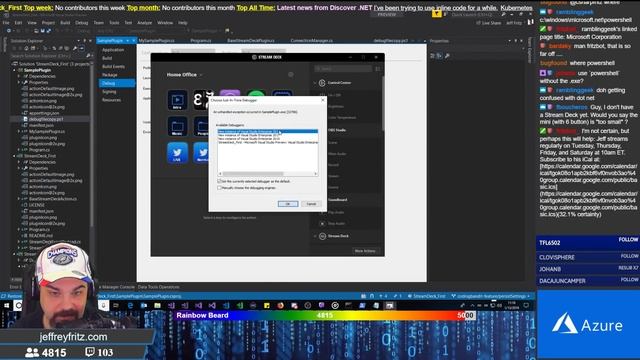The image size is (640, 360).
Task: Open the Windows Start menu
Action: tap(6, 305)
